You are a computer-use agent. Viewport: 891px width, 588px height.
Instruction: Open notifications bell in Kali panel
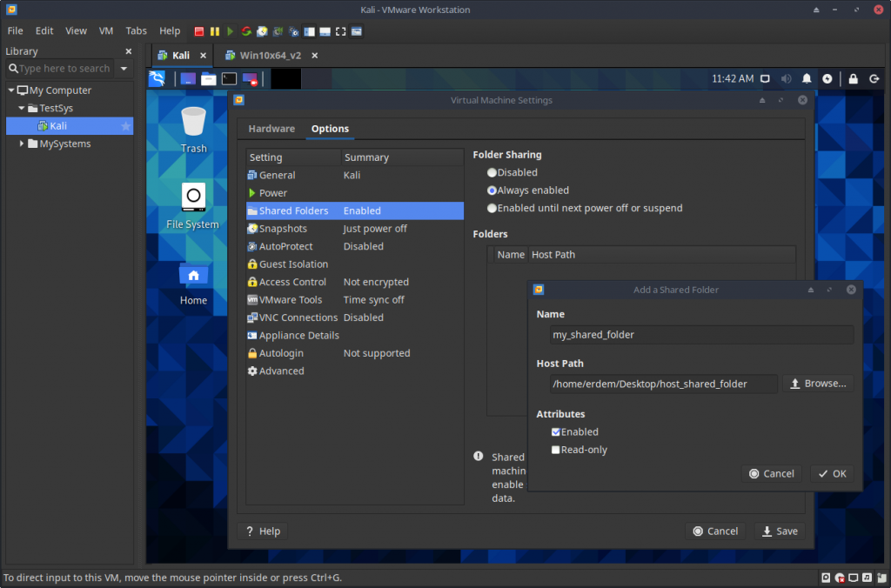click(x=807, y=79)
